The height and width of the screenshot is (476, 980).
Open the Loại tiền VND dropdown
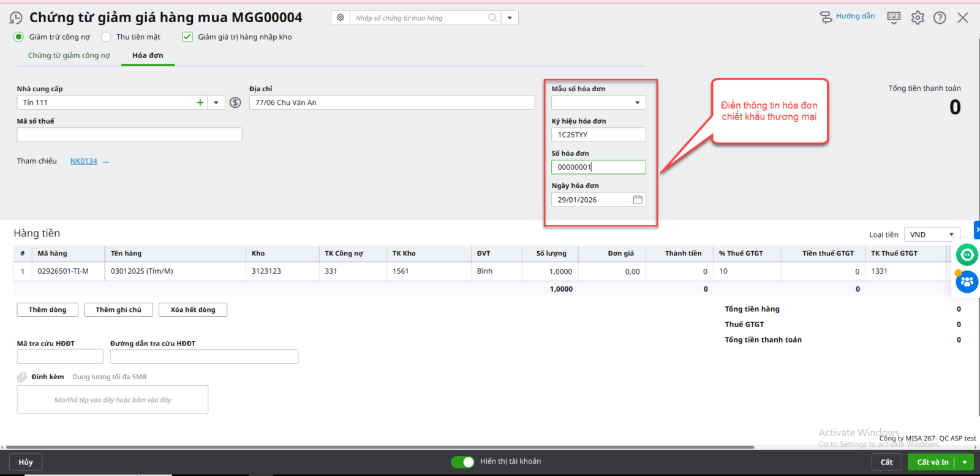point(951,235)
